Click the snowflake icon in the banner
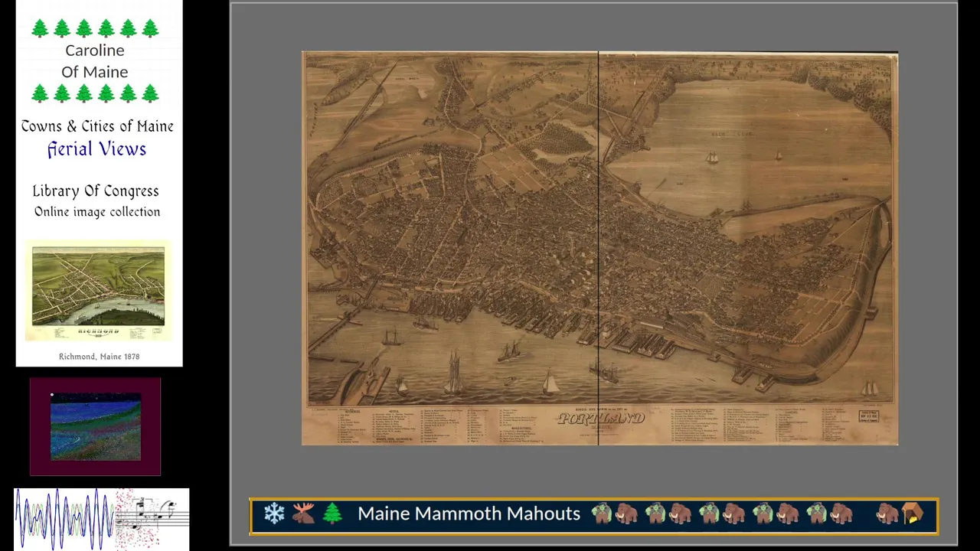Screen dimensions: 980x551 [x=274, y=514]
